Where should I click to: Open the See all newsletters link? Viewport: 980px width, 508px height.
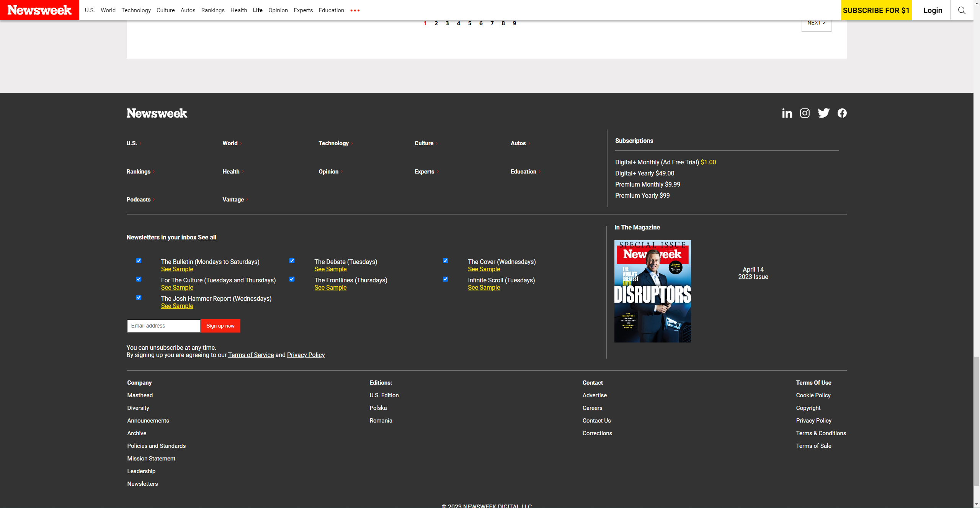tap(207, 237)
